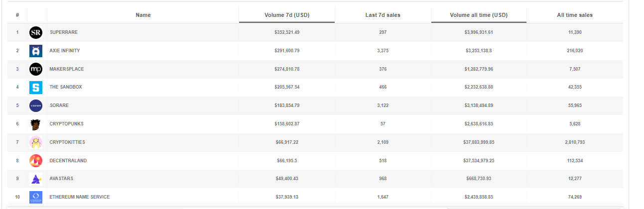Sort by Volume all time (USD) header

(x=479, y=15)
